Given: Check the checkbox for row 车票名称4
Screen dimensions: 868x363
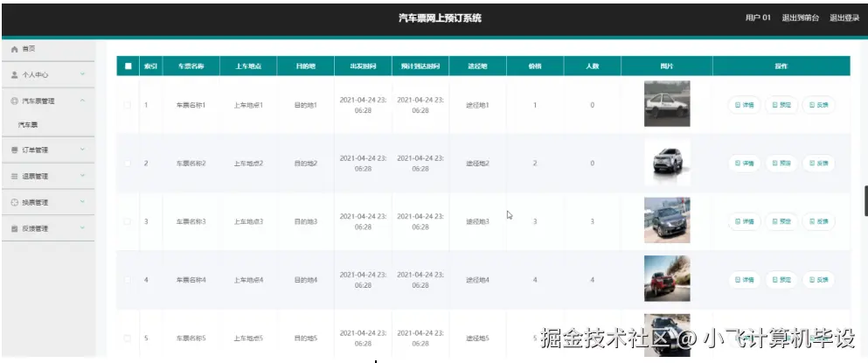Looking at the screenshot, I should [128, 280].
